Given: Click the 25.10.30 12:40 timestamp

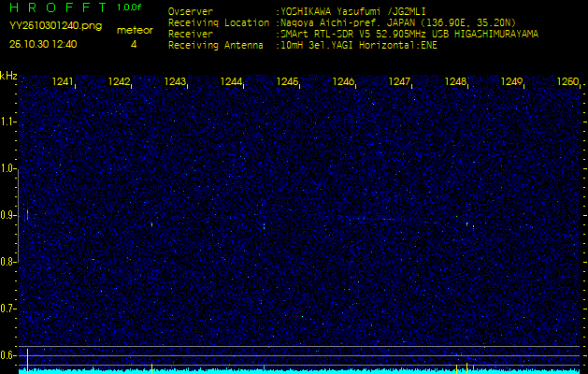Looking at the screenshot, I should (43, 44).
